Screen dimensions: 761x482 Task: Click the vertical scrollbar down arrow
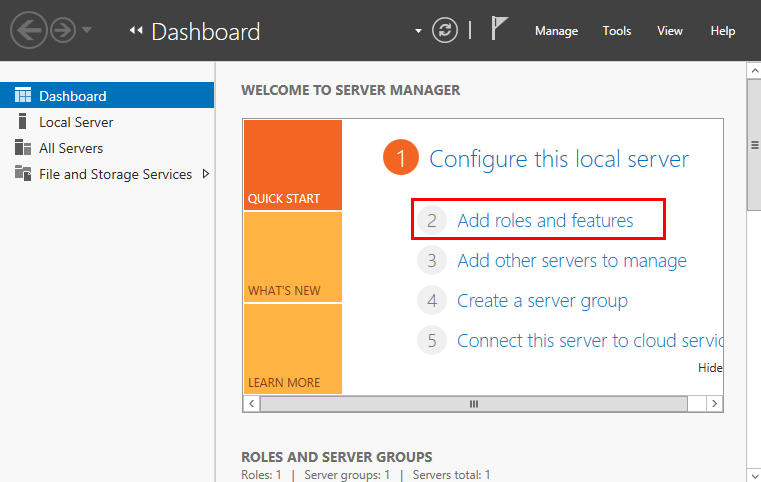coord(754,475)
